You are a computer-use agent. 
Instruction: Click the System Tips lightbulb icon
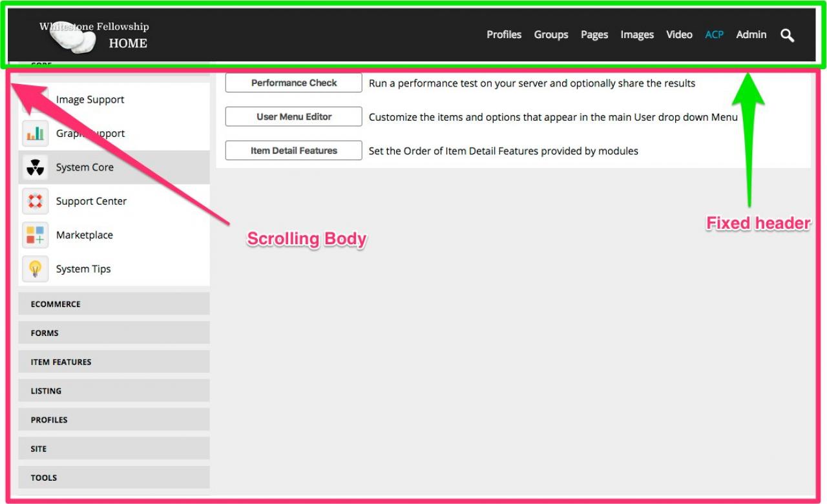[x=35, y=269]
